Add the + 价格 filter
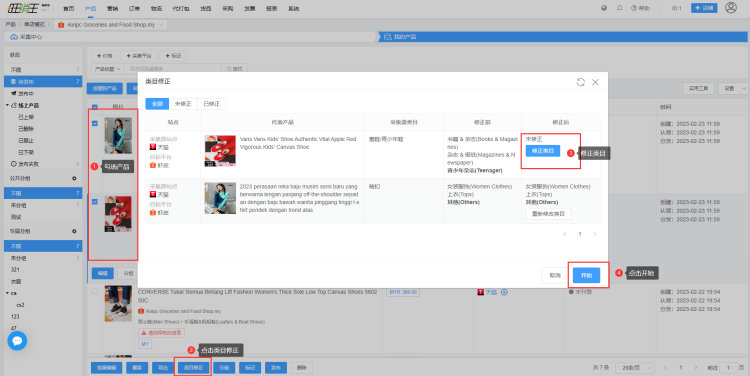750x376 pixels. tap(104, 56)
